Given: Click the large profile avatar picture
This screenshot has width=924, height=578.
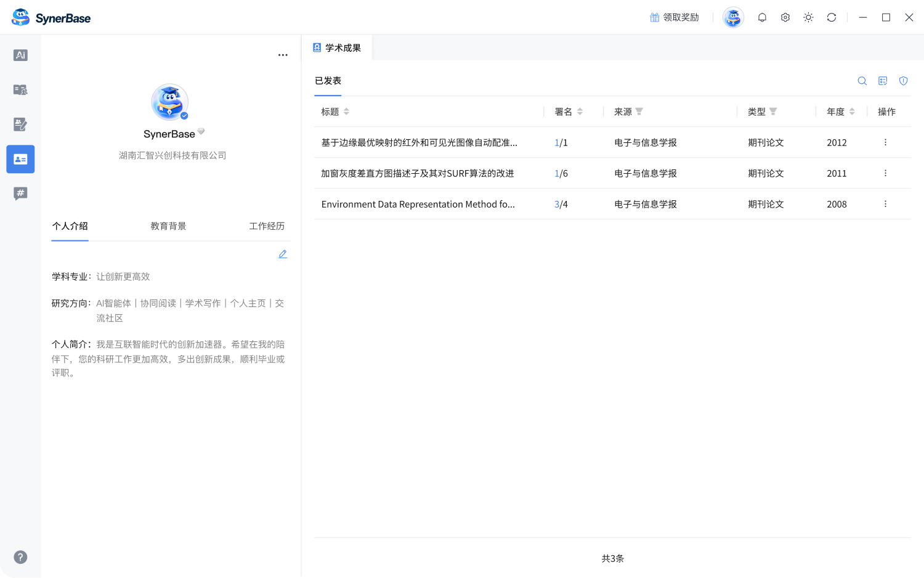Looking at the screenshot, I should point(170,102).
